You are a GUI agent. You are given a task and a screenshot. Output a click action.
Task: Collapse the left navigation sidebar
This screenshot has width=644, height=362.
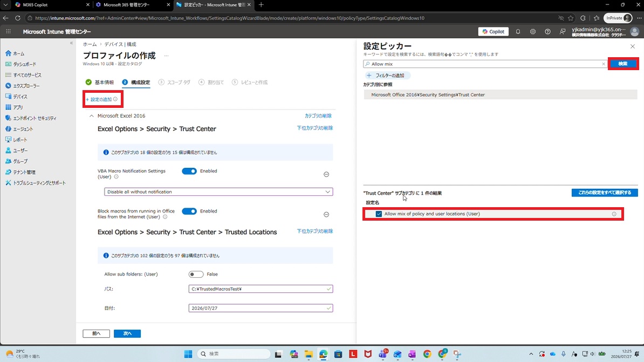tap(71, 43)
